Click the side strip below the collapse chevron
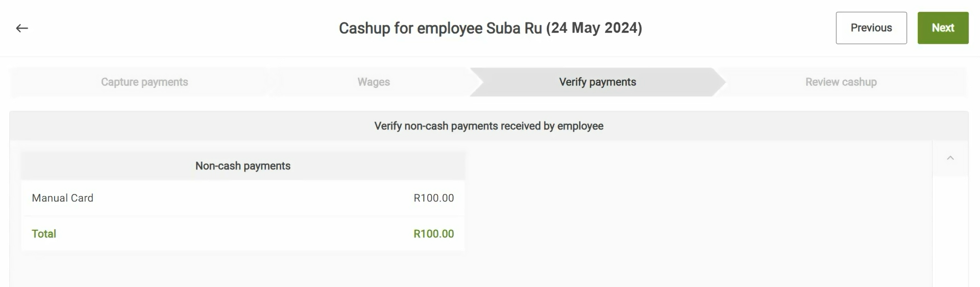Image resolution: width=980 pixels, height=287 pixels. click(x=950, y=230)
